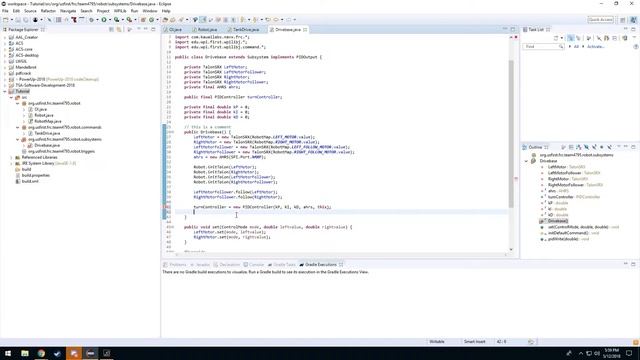Image resolution: width=640 pixels, height=360 pixels.
Task: Toggle Link with Editor in Package Explorer
Action: [119, 29]
